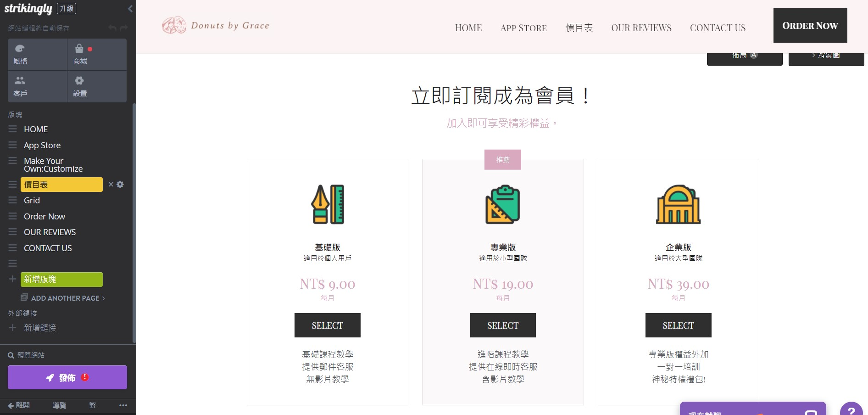This screenshot has height=415, width=868.
Task: Remove the 價目表 section with the × icon
Action: [111, 185]
